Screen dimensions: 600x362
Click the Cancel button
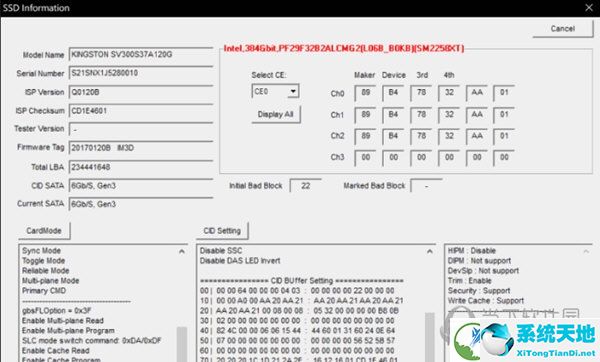(x=562, y=29)
